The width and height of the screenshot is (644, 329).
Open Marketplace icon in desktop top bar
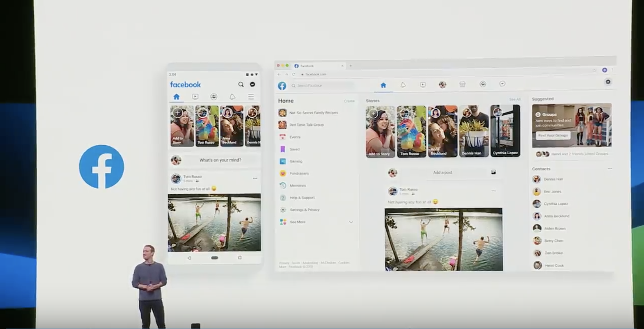(x=462, y=85)
